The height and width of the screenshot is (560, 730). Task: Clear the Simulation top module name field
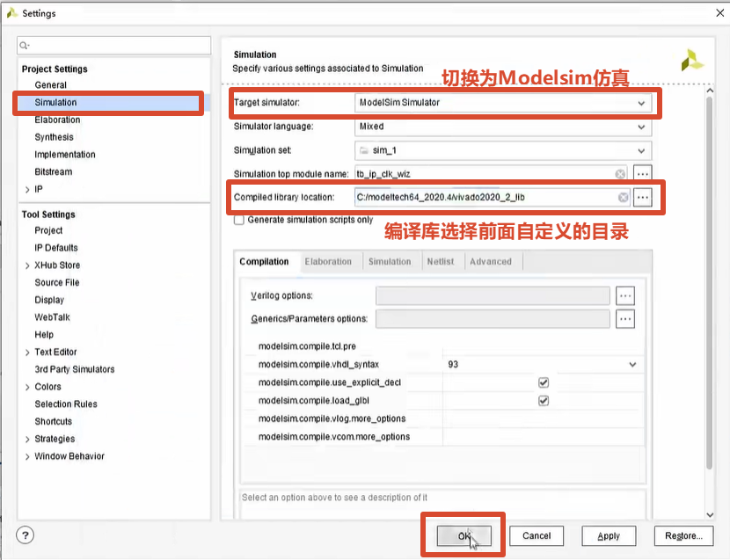click(620, 174)
